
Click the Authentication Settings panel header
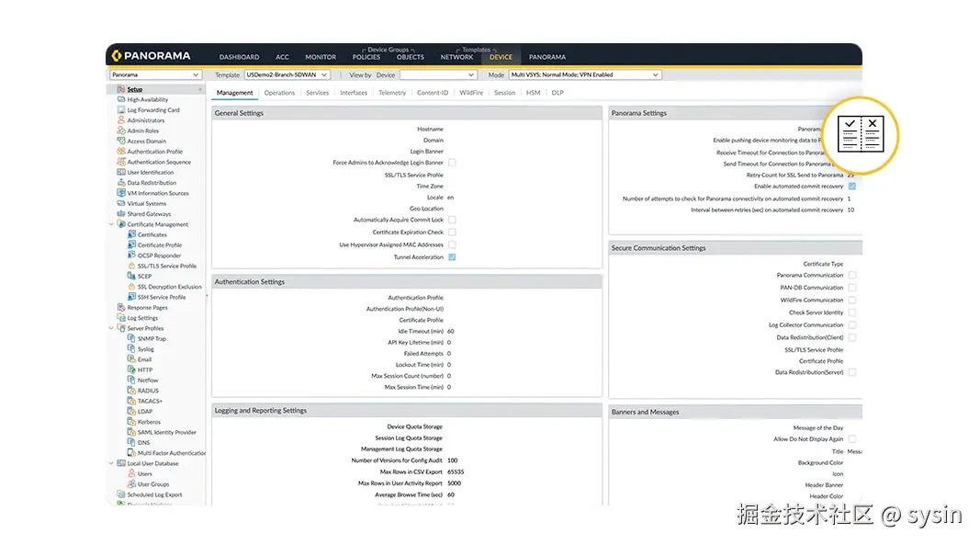407,281
